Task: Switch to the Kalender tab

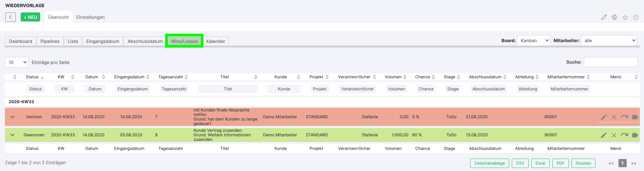Action: 216,41
